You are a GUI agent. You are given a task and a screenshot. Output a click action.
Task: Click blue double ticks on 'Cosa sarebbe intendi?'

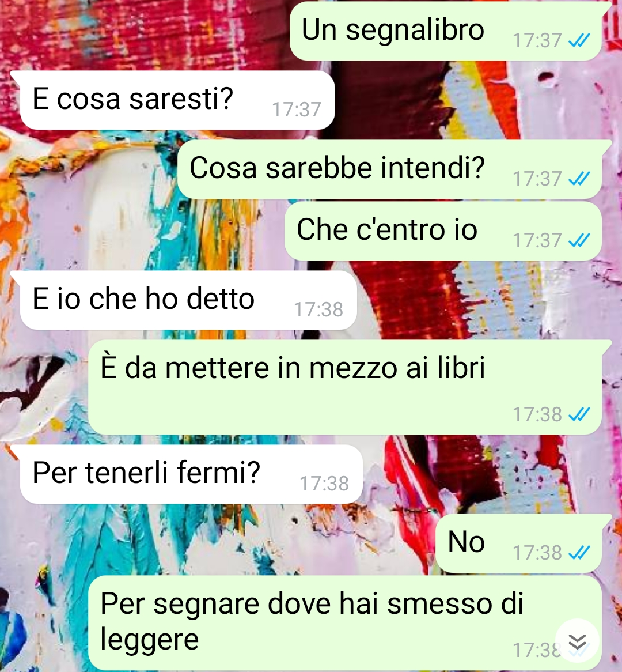click(579, 178)
